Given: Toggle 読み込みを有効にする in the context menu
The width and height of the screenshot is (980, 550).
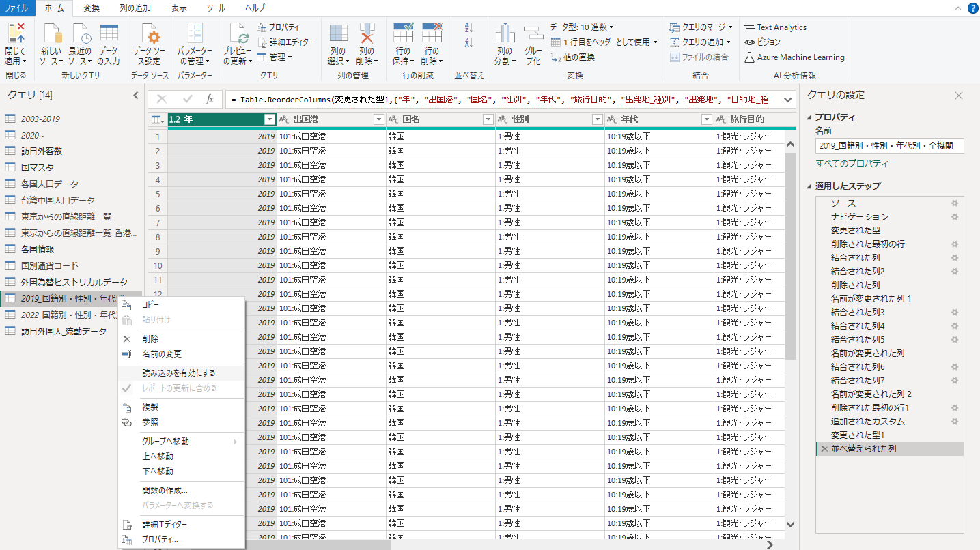Looking at the screenshot, I should tap(178, 373).
